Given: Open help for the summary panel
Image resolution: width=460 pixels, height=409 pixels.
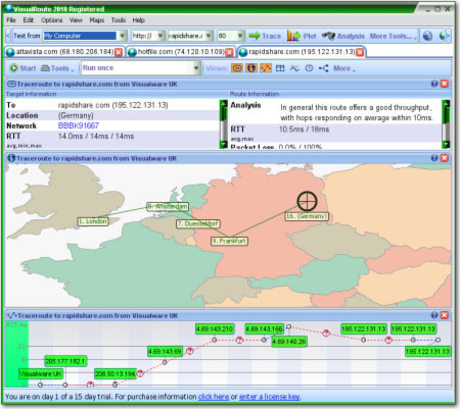Looking at the screenshot, I should click(x=434, y=84).
